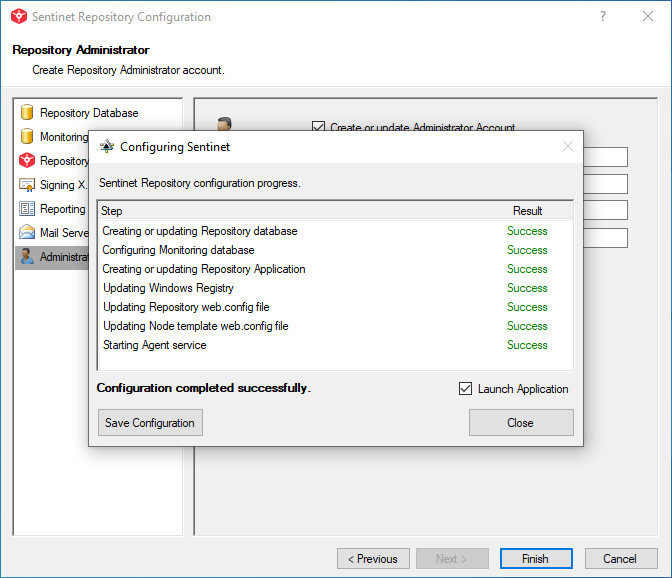
Task: Click the Close button in progress dialog
Action: (x=521, y=422)
